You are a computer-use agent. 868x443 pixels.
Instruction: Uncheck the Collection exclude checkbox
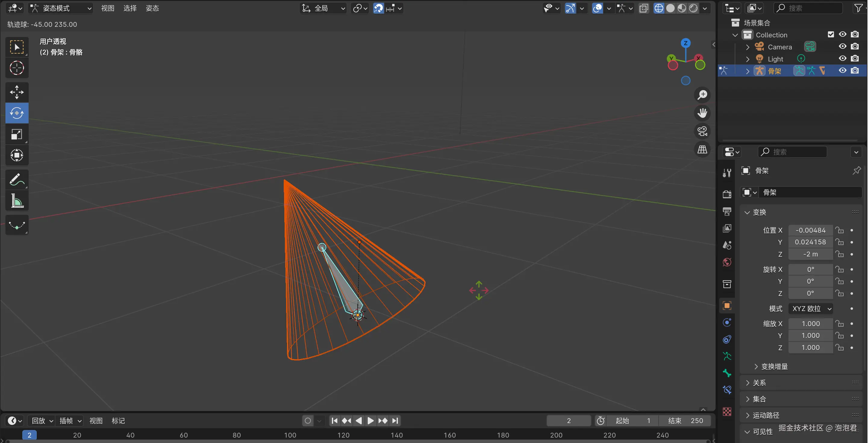coord(831,34)
